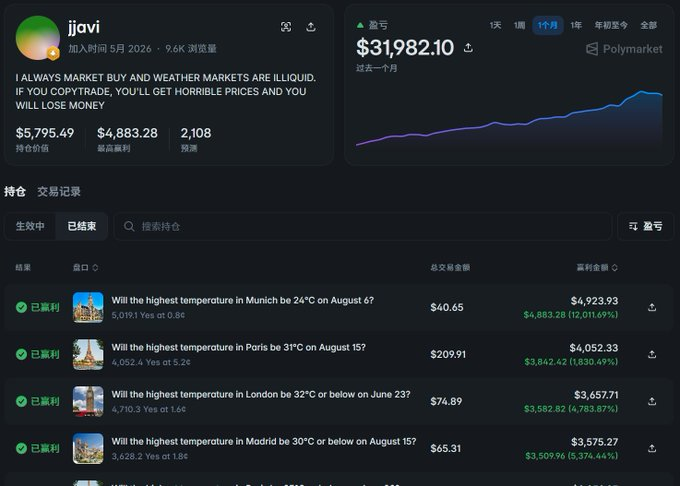Click the 搜索持仓 search field
The image size is (680, 486).
363,226
